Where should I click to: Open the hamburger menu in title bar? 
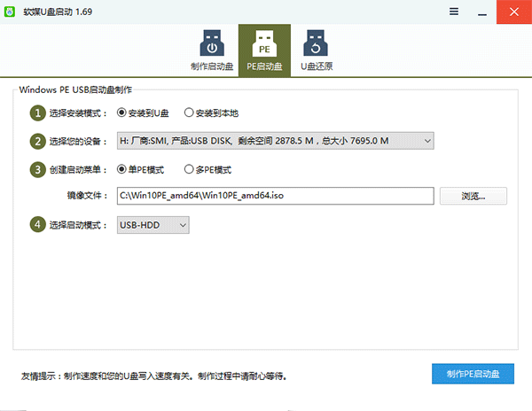[x=454, y=12]
